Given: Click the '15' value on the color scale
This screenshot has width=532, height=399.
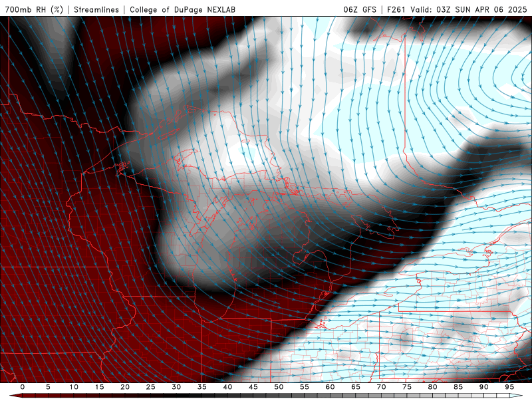Looking at the screenshot, I should [99, 387].
